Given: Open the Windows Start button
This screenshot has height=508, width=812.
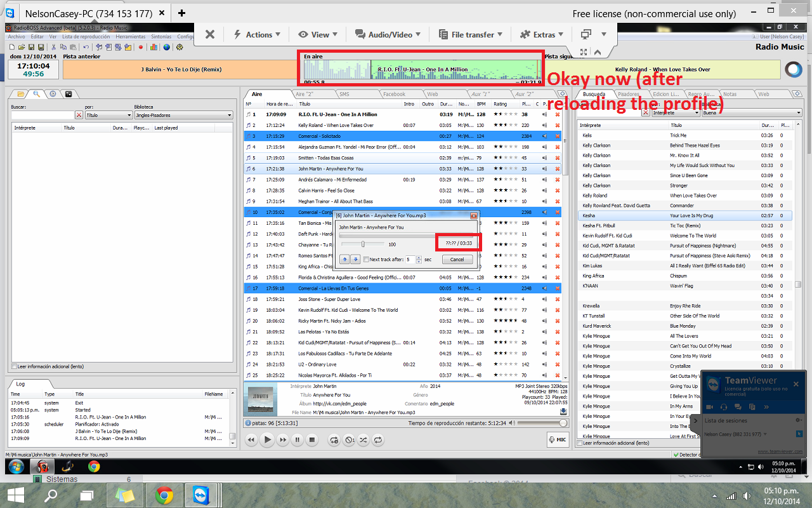Looking at the screenshot, I should point(16,494).
